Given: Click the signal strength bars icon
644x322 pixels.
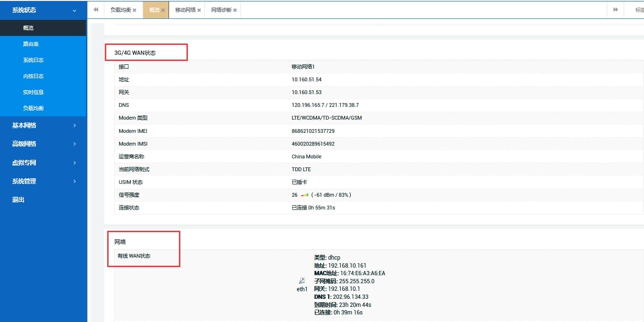Looking at the screenshot, I should [305, 195].
